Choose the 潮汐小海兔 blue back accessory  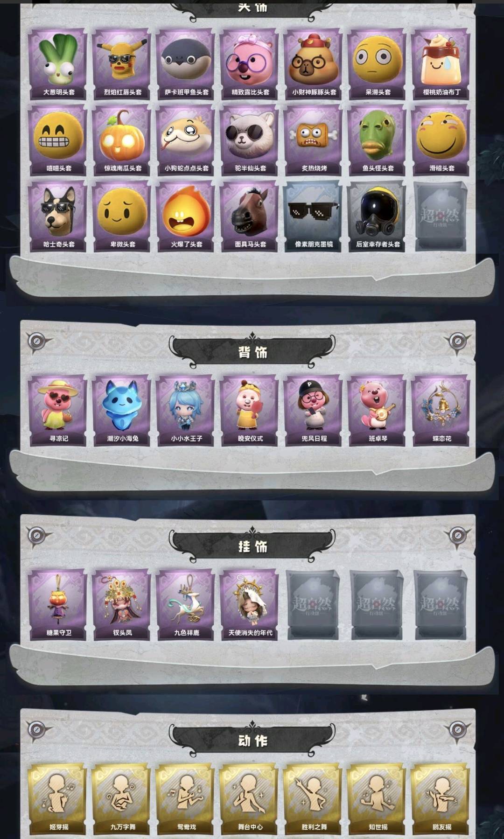pyautogui.click(x=122, y=411)
